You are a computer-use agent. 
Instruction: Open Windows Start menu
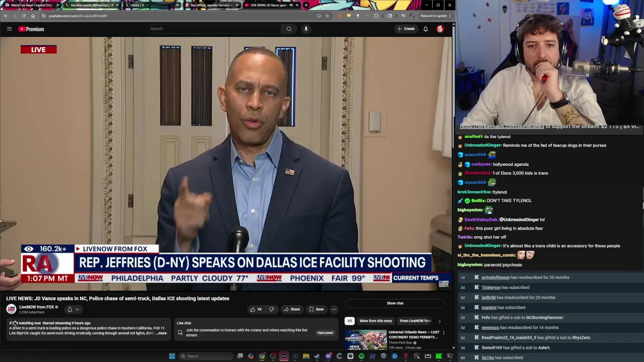click(x=172, y=356)
